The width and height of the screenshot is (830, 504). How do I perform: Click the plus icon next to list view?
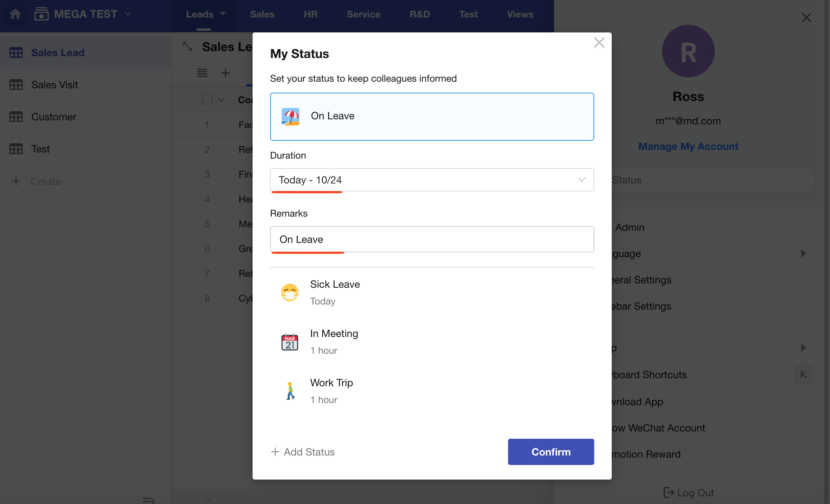click(226, 73)
